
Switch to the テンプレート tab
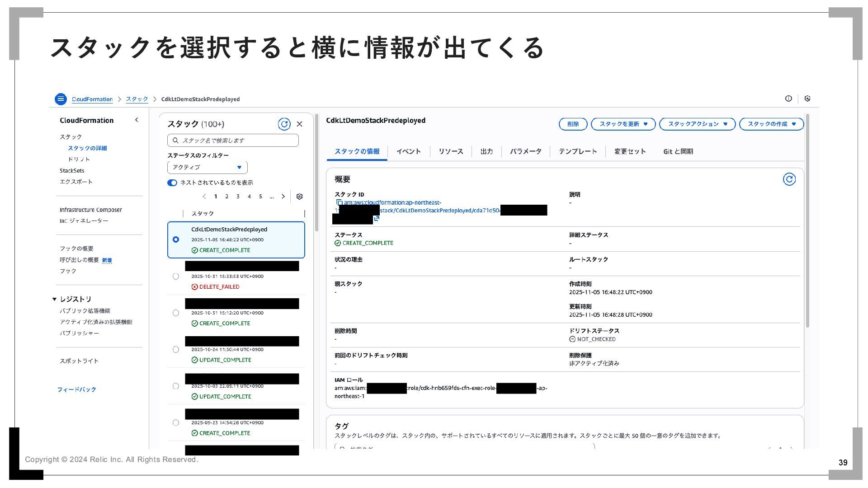(x=577, y=152)
